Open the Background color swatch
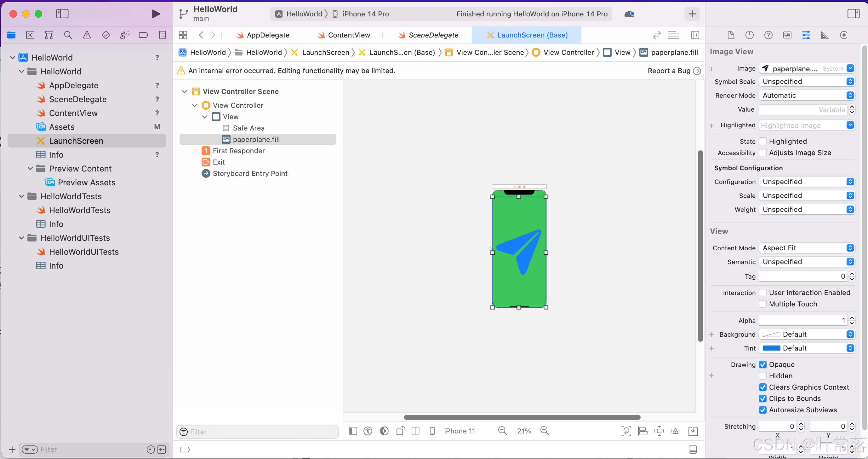Image resolution: width=868 pixels, height=459 pixels. coord(771,334)
